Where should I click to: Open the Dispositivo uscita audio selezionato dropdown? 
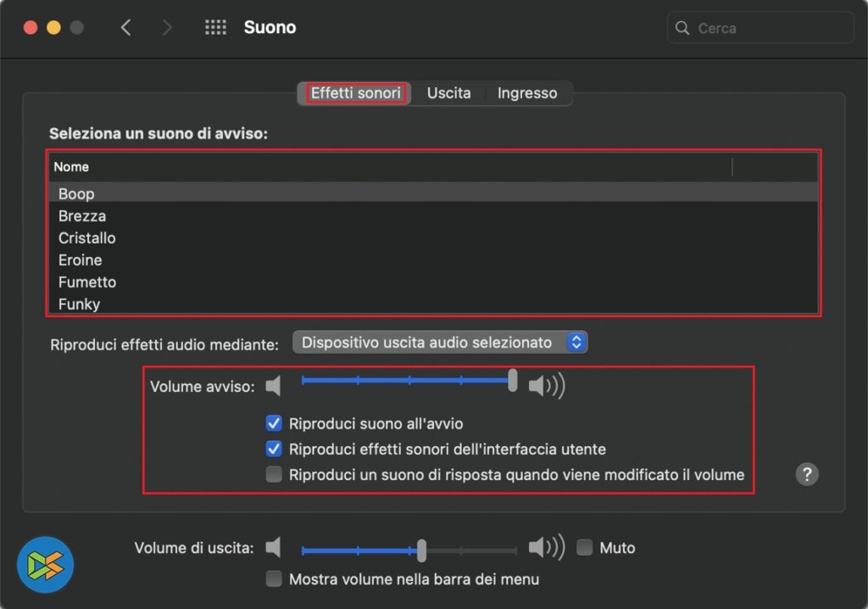click(x=439, y=343)
